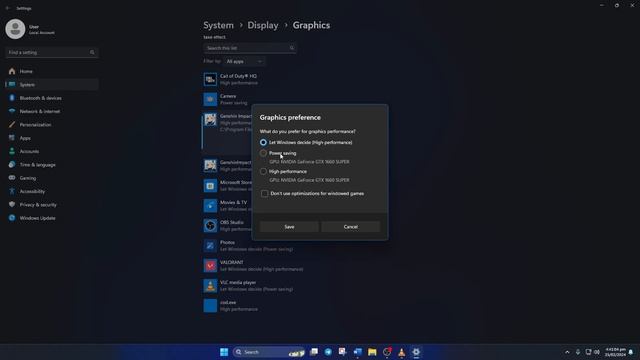Open the notification bell in the tray
The height and width of the screenshot is (360, 640).
[x=631, y=352]
